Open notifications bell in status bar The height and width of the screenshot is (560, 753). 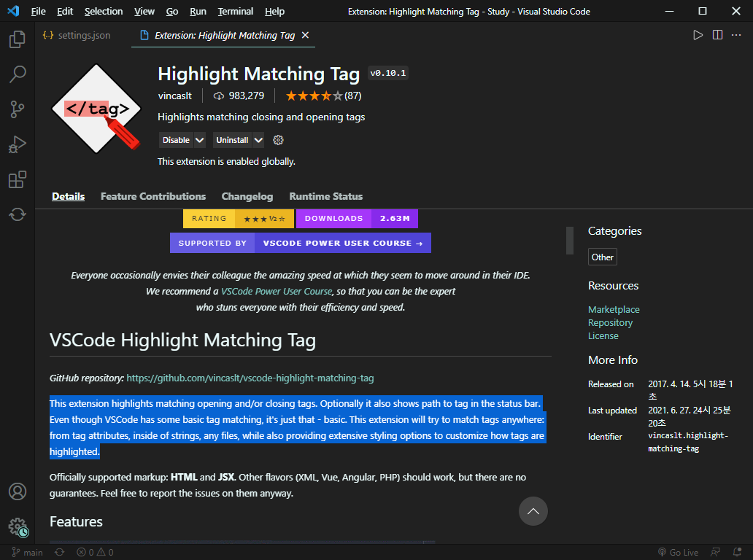737,552
